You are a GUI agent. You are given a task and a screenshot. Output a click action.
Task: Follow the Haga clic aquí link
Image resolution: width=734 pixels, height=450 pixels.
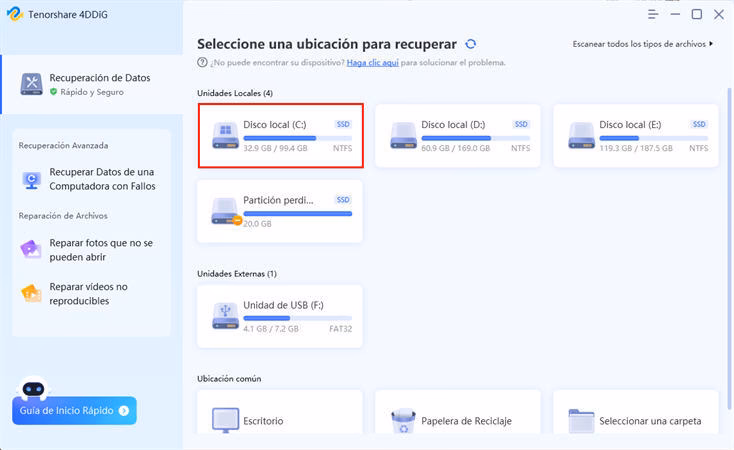tap(373, 62)
